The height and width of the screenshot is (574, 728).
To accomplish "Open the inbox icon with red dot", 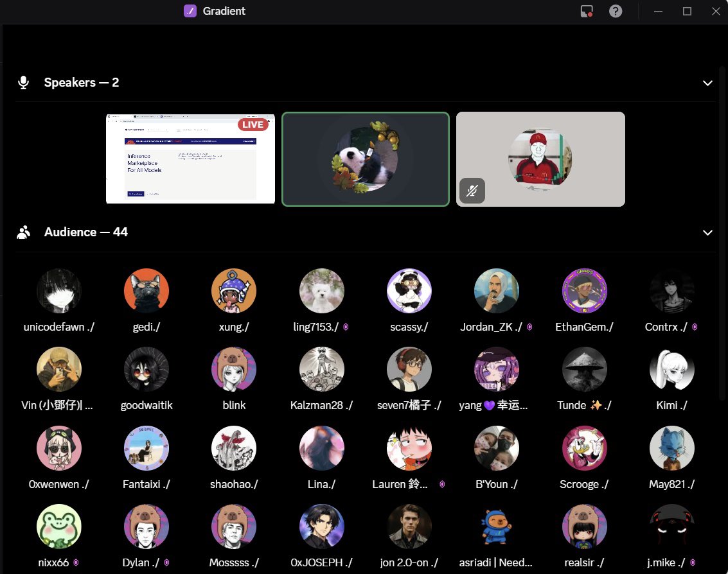I will tap(587, 11).
